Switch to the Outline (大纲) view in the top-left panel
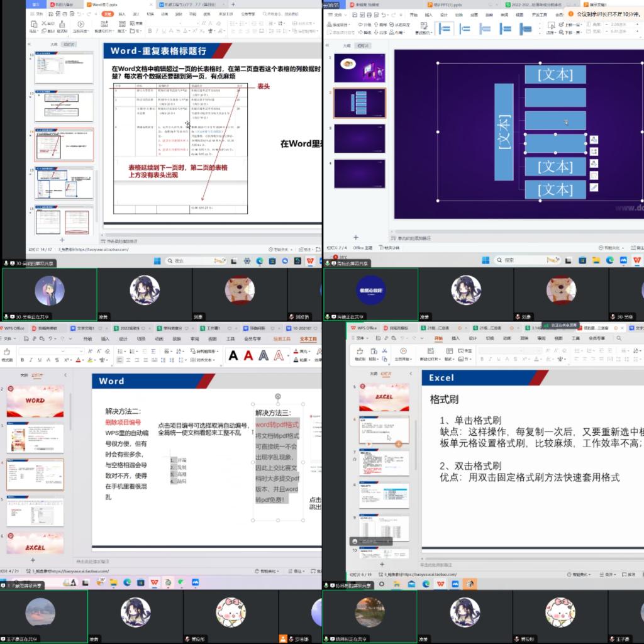 point(54,45)
